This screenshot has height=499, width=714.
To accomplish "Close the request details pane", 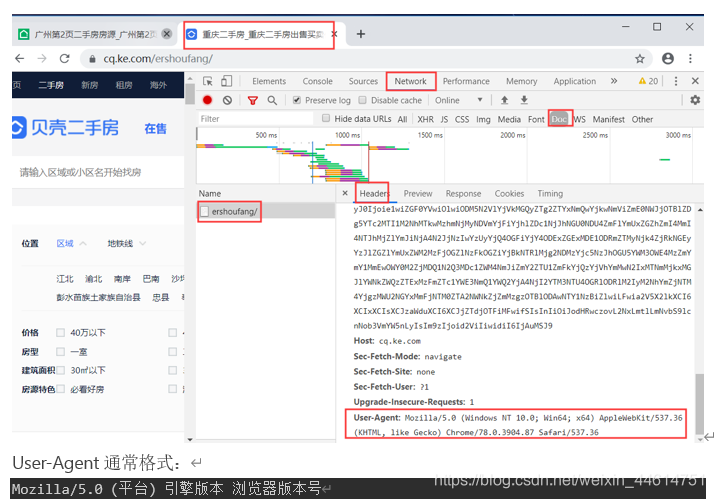I will (345, 193).
